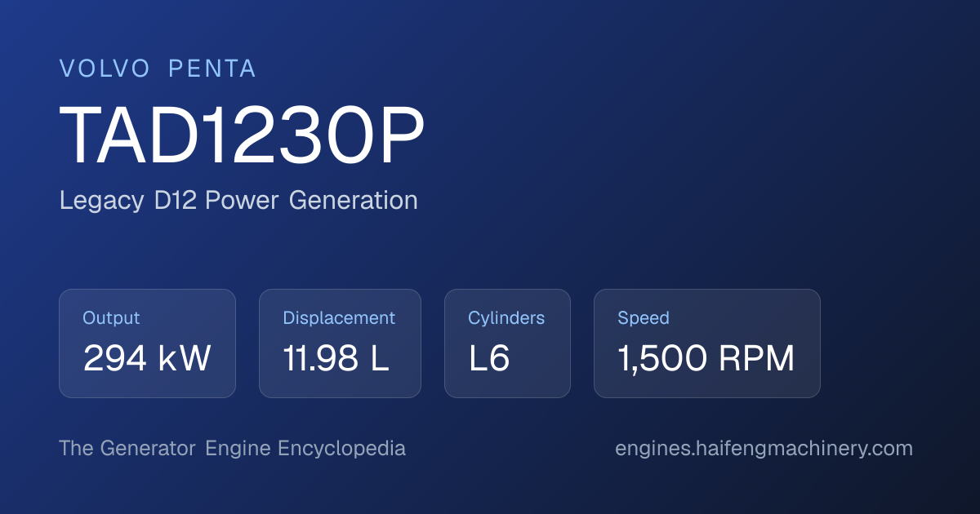Select the TAD1230P model title
This screenshot has height=514, width=980.
(243, 138)
